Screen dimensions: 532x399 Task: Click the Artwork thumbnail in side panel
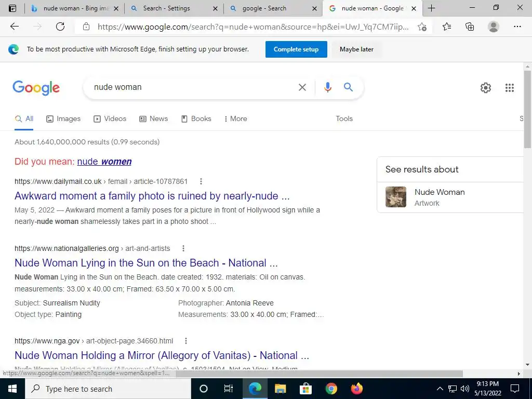[x=395, y=197]
